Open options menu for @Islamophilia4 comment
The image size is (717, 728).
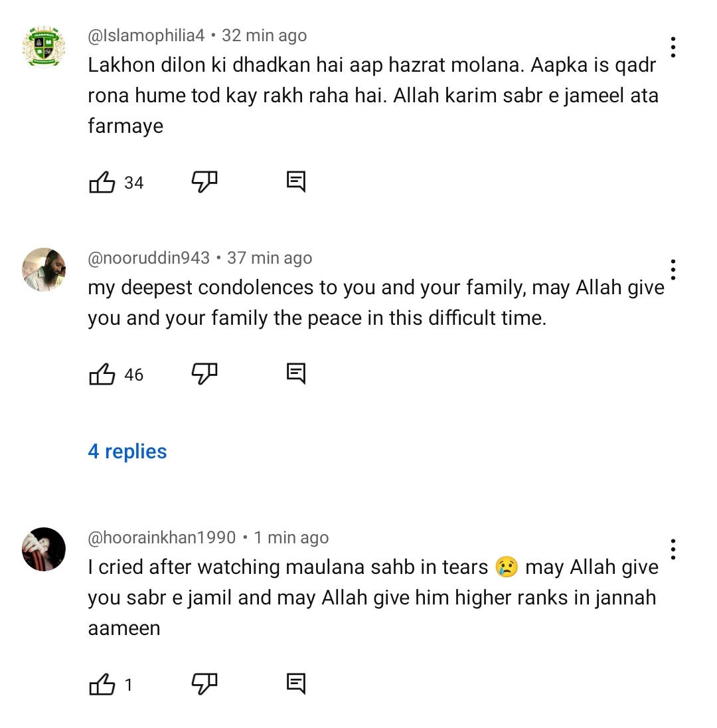[x=673, y=47]
